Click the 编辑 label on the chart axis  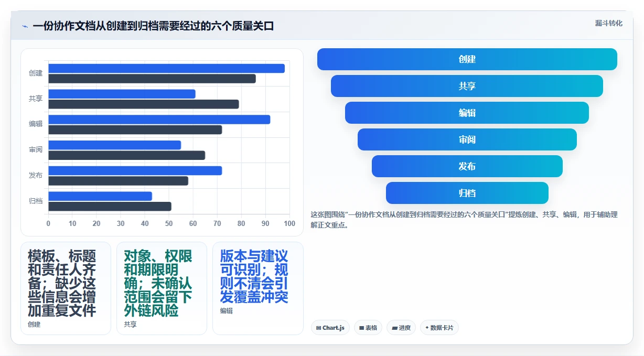pos(36,124)
